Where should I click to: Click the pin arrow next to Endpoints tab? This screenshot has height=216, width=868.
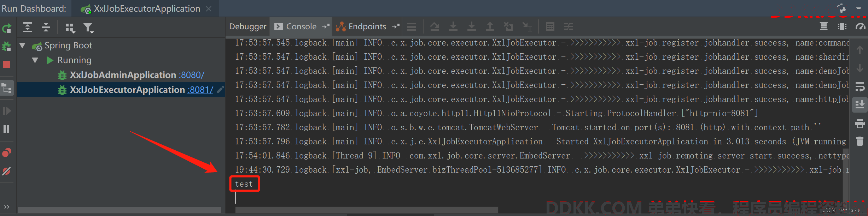click(396, 26)
